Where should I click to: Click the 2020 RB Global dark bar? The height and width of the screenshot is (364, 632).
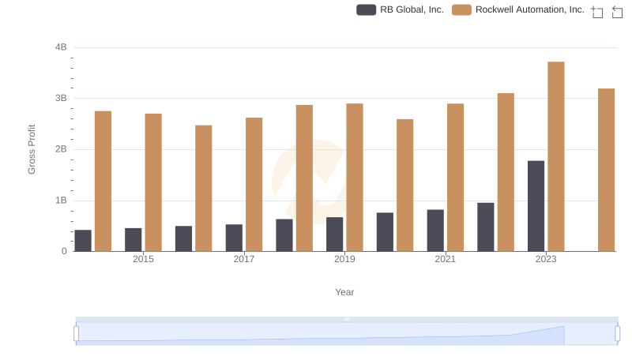(385, 232)
